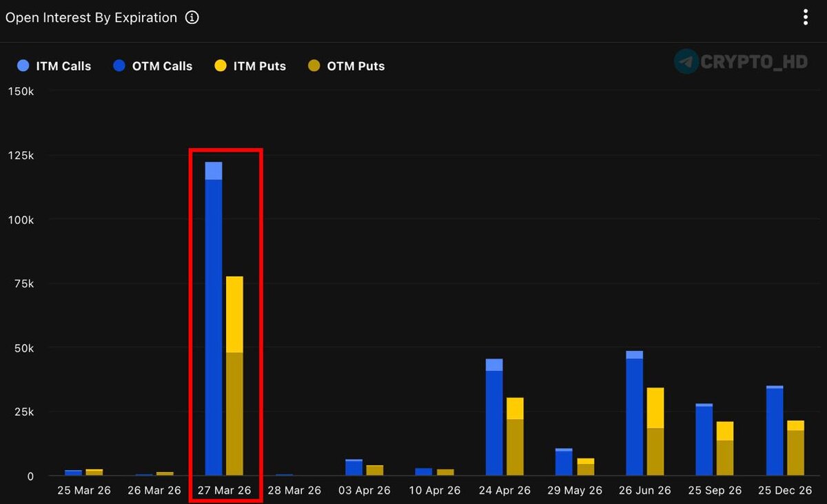Click the OTM Puts dark gold swatch
Screen dimensions: 827x504
click(314, 66)
